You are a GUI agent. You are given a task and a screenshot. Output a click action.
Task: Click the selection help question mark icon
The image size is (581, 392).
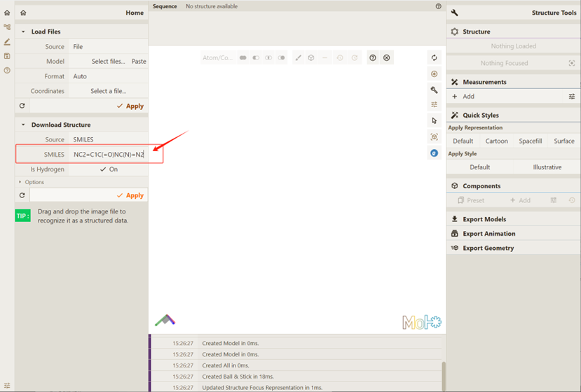click(x=373, y=58)
